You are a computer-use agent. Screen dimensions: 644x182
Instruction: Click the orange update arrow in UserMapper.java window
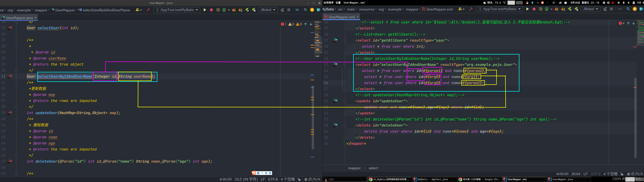(312, 10)
